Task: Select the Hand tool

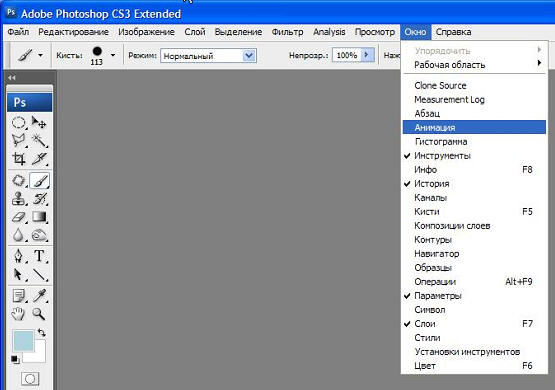Action: click(18, 314)
